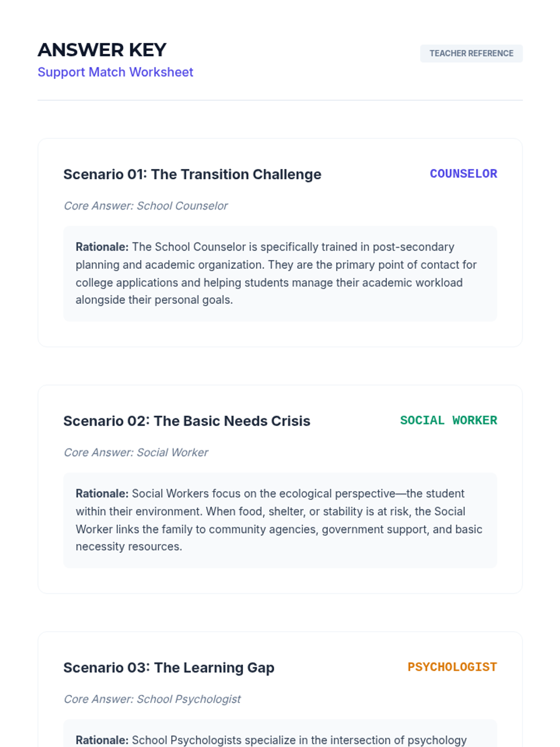Click the bold Rationale label in Scenario 03

[102, 740]
